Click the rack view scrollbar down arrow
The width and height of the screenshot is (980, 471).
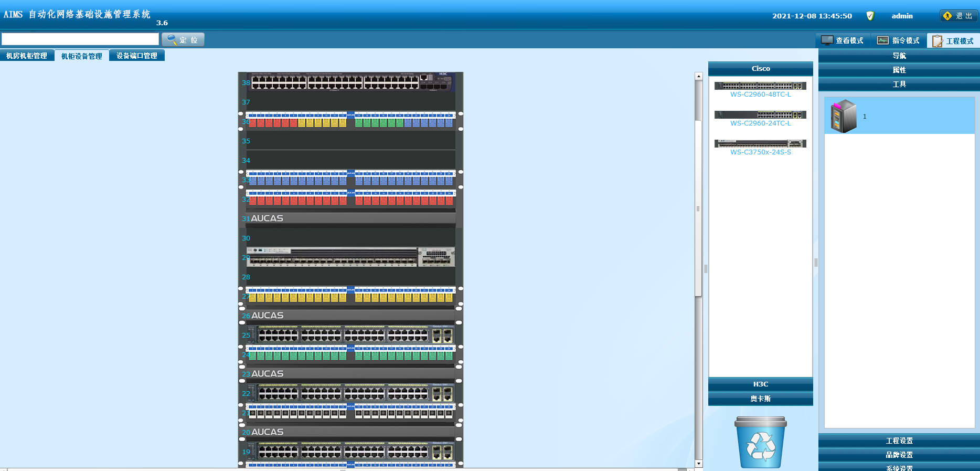tap(698, 464)
